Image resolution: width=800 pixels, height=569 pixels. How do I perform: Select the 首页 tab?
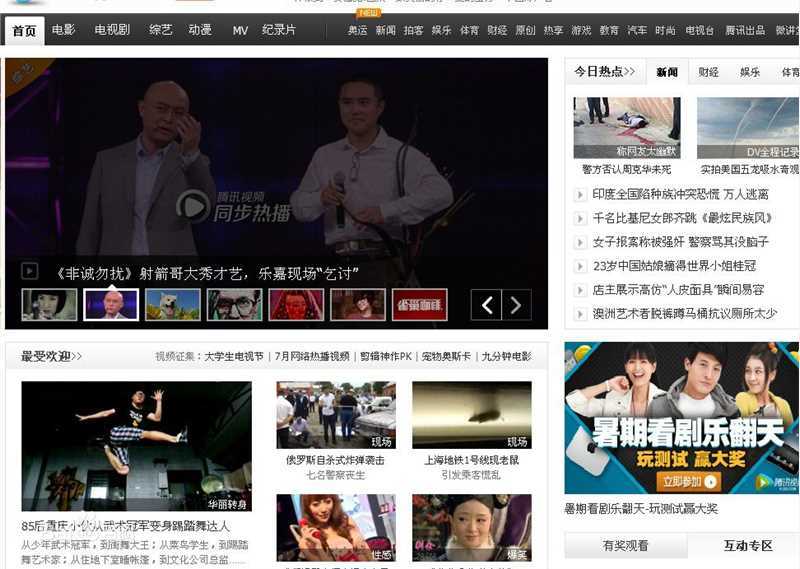coord(24,31)
